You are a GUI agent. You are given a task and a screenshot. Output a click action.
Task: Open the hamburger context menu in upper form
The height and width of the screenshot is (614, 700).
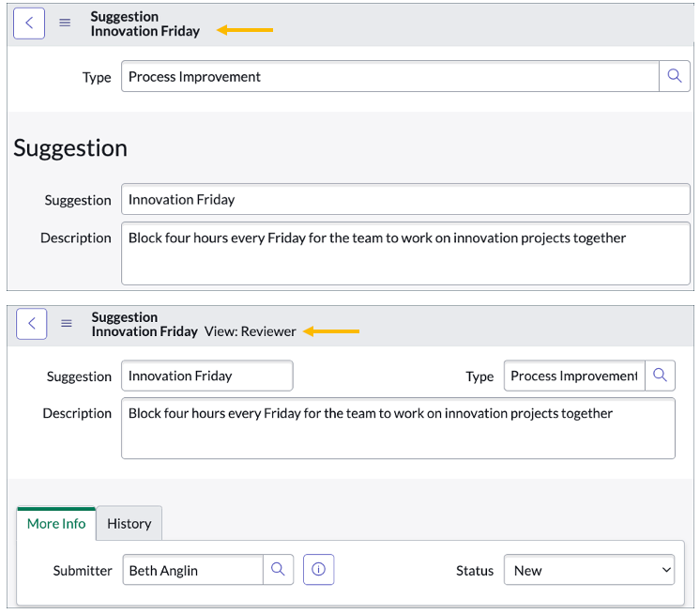point(65,23)
